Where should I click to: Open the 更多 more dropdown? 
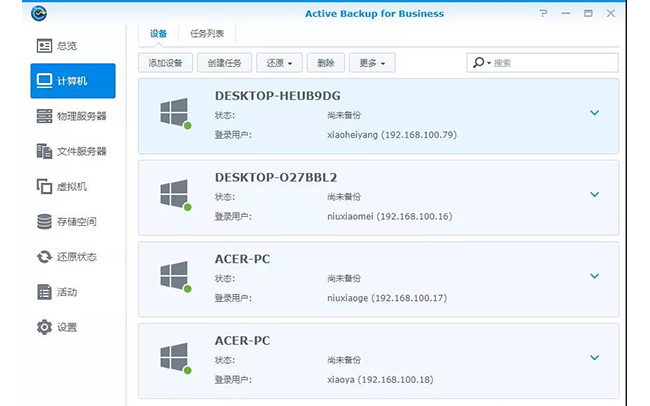[372, 63]
